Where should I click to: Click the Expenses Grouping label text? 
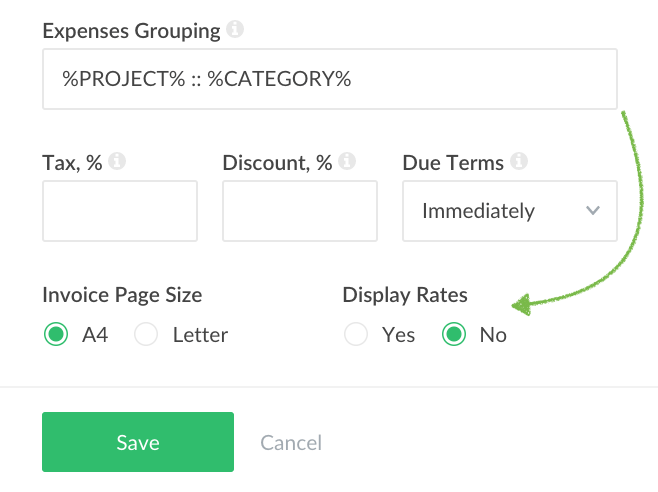[x=131, y=30]
